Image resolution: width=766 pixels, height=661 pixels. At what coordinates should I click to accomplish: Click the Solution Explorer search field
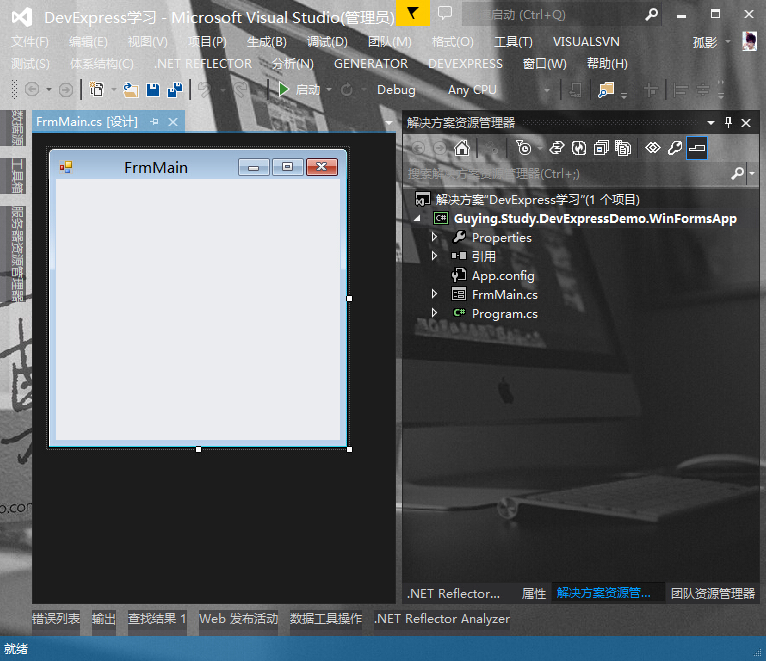(567, 173)
